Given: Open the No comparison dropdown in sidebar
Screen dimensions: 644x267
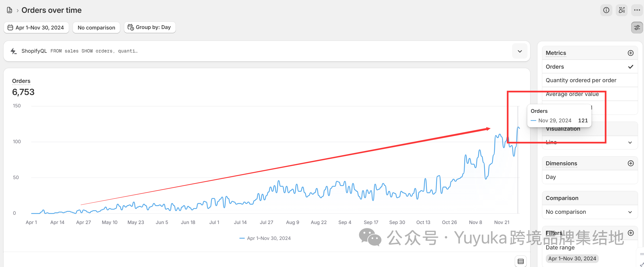Looking at the screenshot, I should [x=590, y=212].
